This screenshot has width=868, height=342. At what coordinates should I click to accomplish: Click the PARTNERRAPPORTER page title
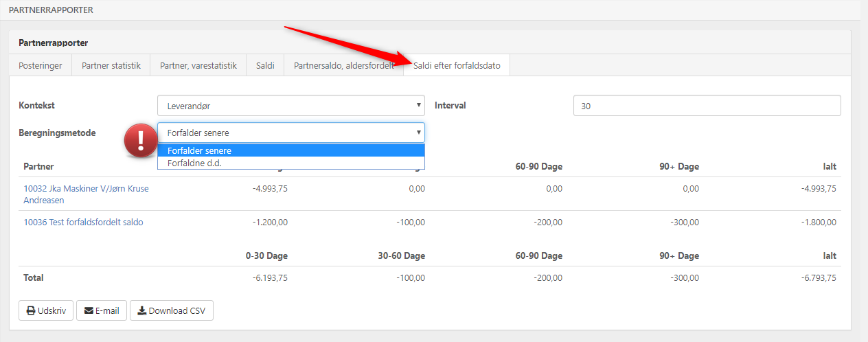(x=50, y=10)
